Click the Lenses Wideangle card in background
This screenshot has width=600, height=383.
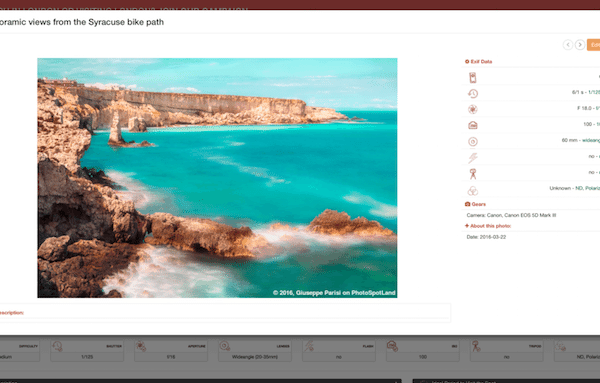point(255,351)
